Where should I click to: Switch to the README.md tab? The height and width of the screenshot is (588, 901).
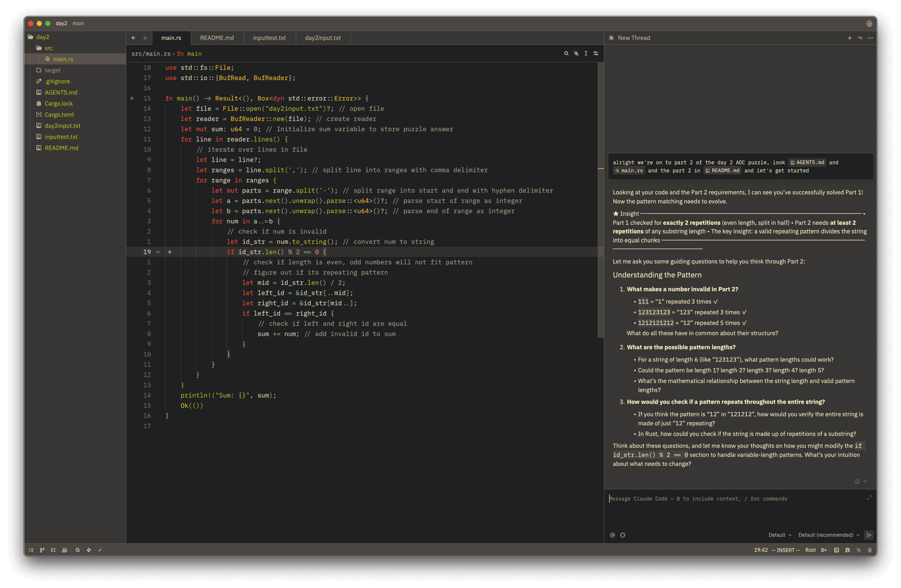click(217, 38)
